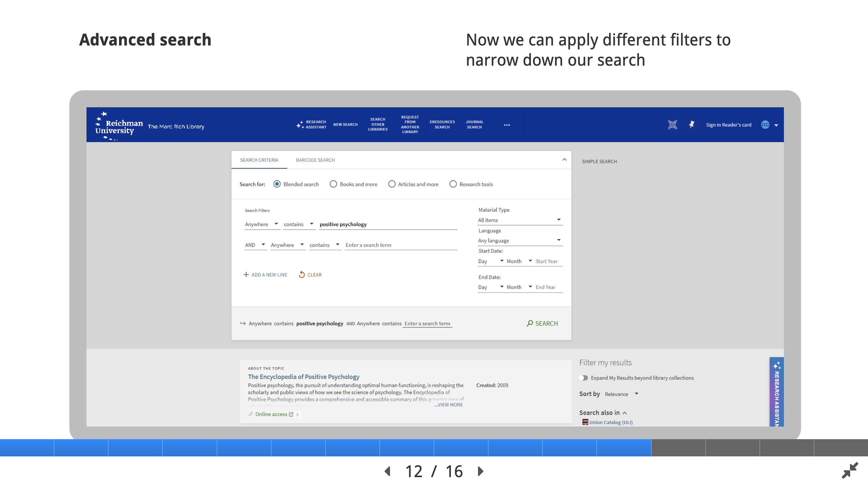Click the three-dots more menu icon
The width and height of the screenshot is (868, 491).
(507, 125)
